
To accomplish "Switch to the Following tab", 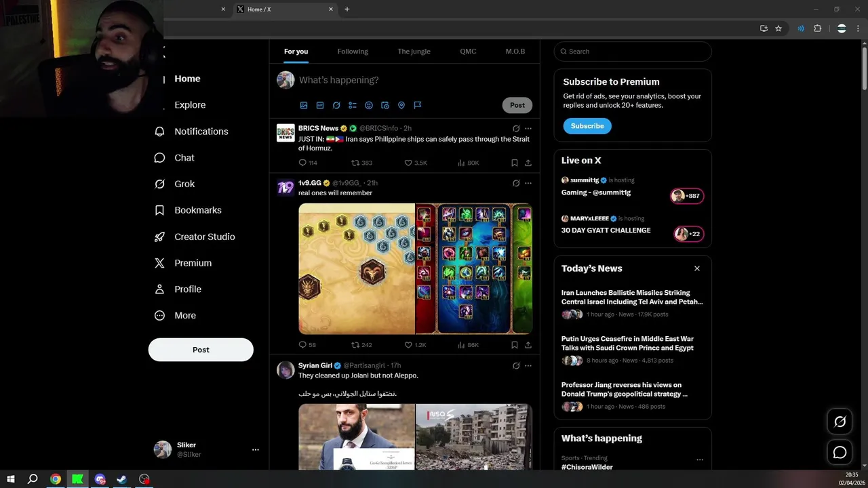I will point(353,52).
